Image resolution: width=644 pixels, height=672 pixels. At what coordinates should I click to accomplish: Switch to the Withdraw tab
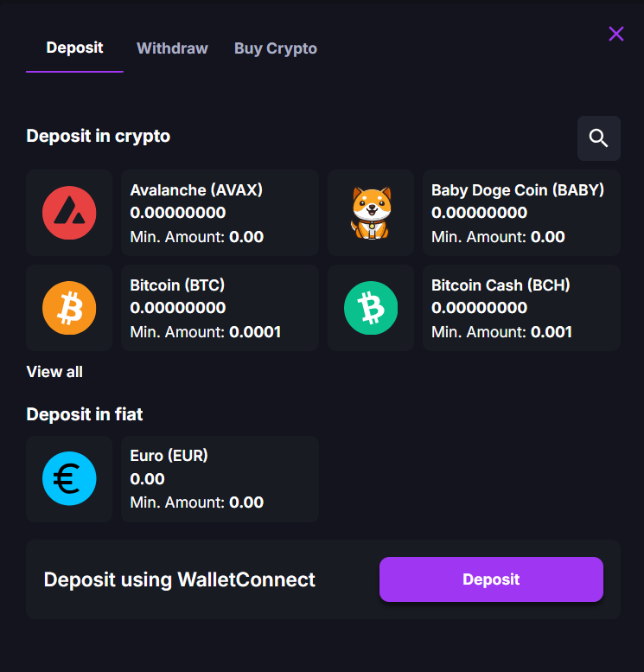click(172, 48)
